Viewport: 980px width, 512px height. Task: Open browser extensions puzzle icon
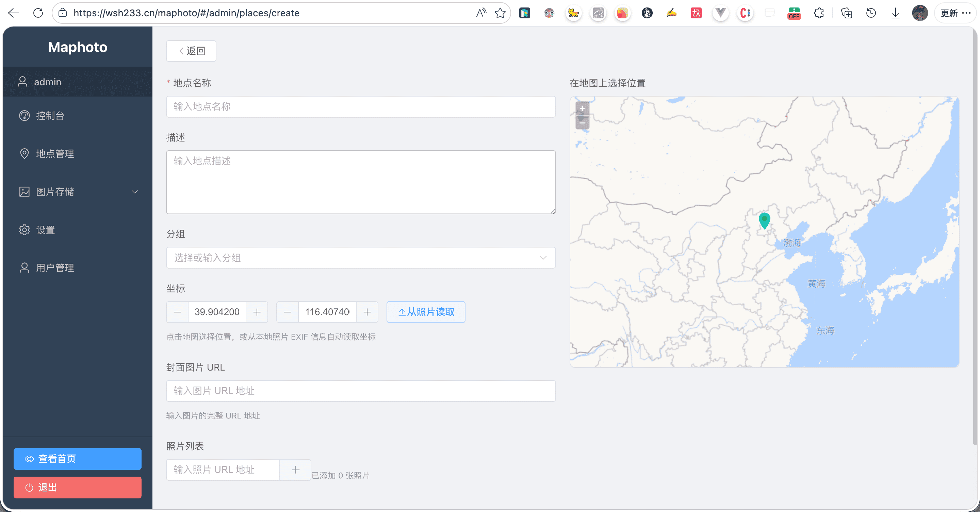tap(819, 13)
